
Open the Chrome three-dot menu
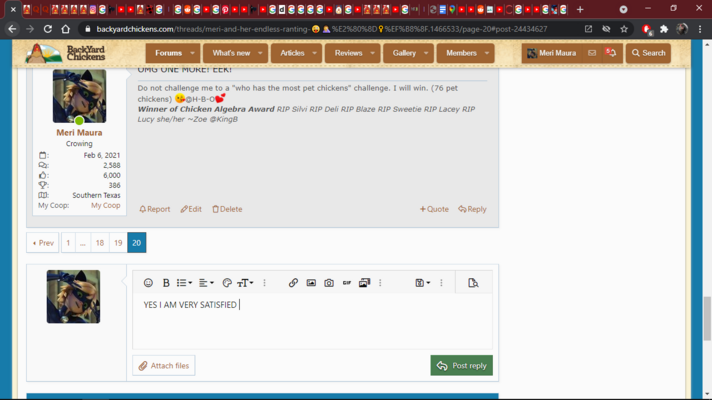click(x=700, y=29)
